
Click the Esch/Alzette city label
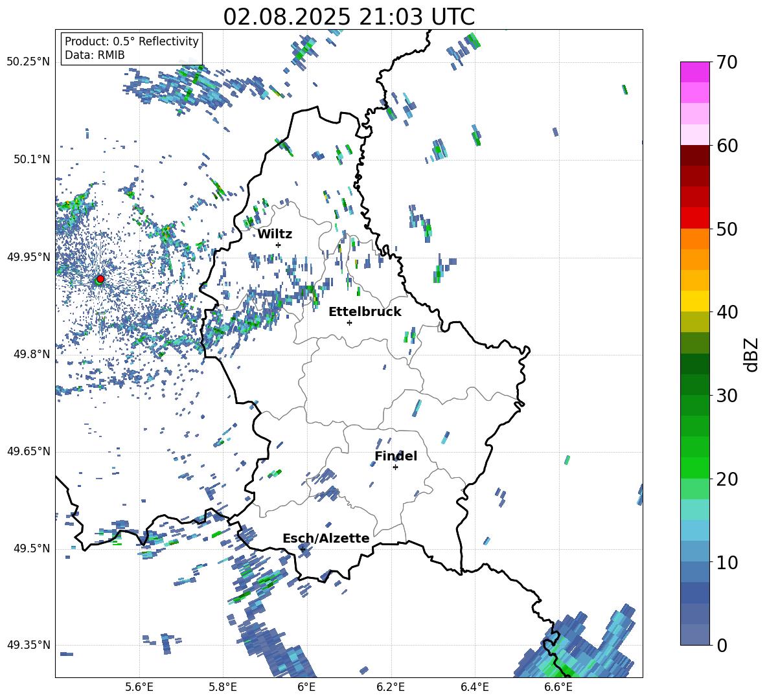(326, 538)
